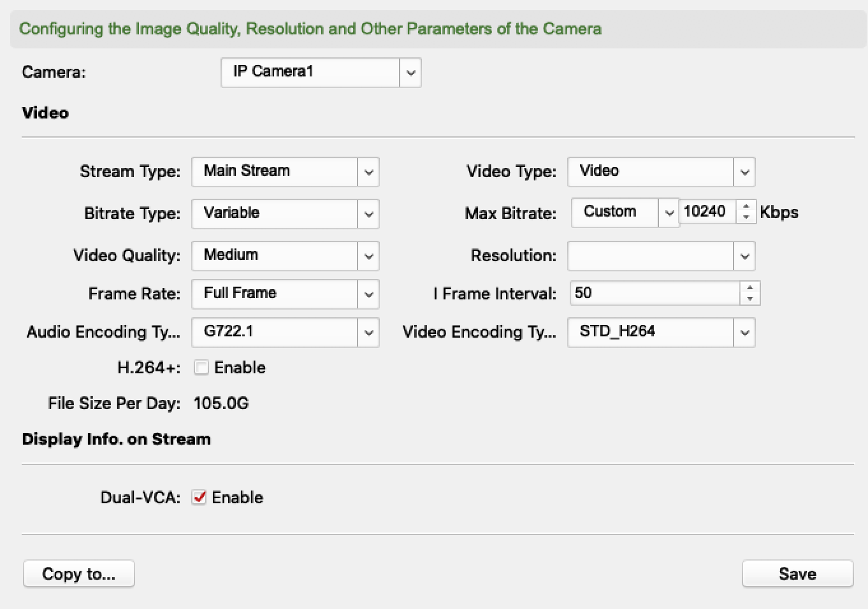Open the empty Resolution dropdown
868x609 pixels.
[744, 256]
